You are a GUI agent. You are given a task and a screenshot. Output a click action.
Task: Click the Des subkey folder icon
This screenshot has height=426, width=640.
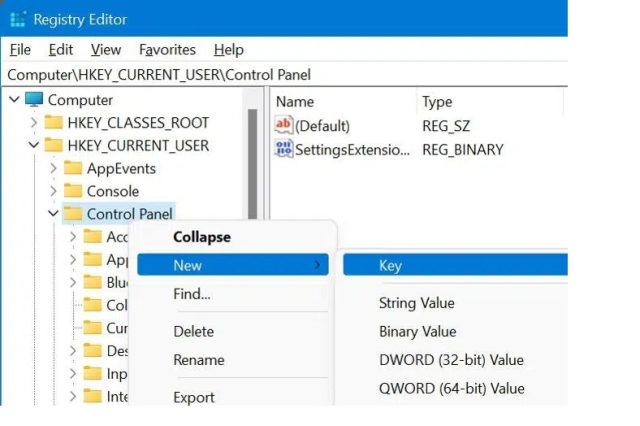(x=93, y=351)
